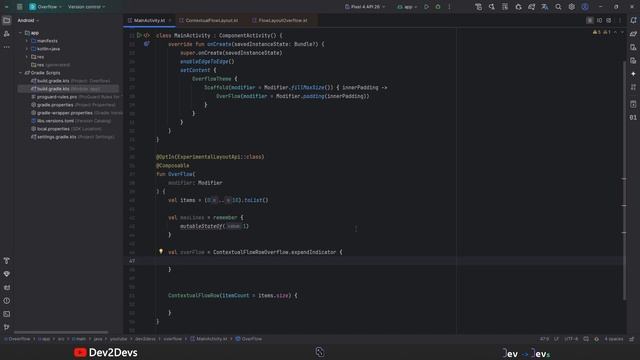640x360 pixels.
Task: Click the project panel horizontal scrollbar
Action: tap(61, 332)
